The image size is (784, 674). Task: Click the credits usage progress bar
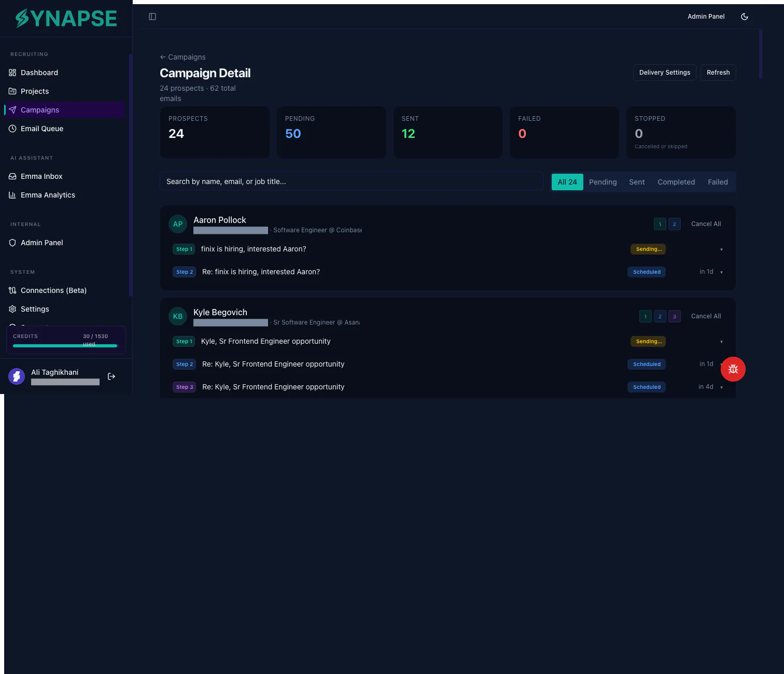tap(66, 346)
